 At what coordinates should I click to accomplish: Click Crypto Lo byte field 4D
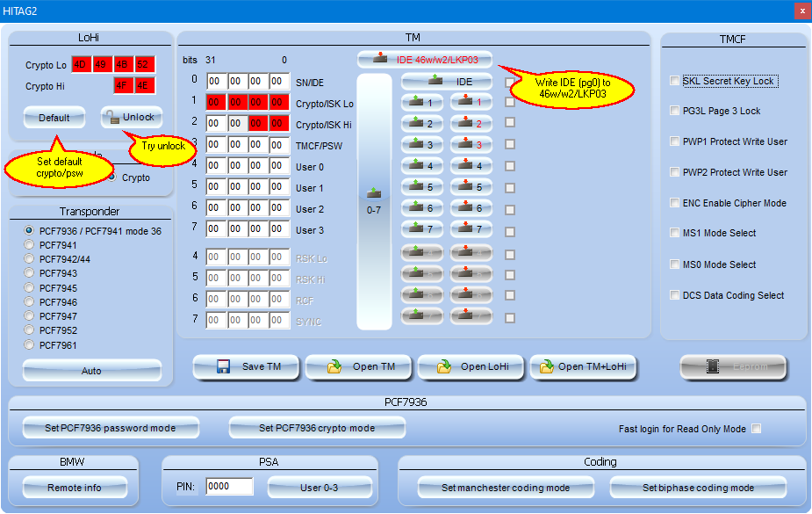(82, 64)
